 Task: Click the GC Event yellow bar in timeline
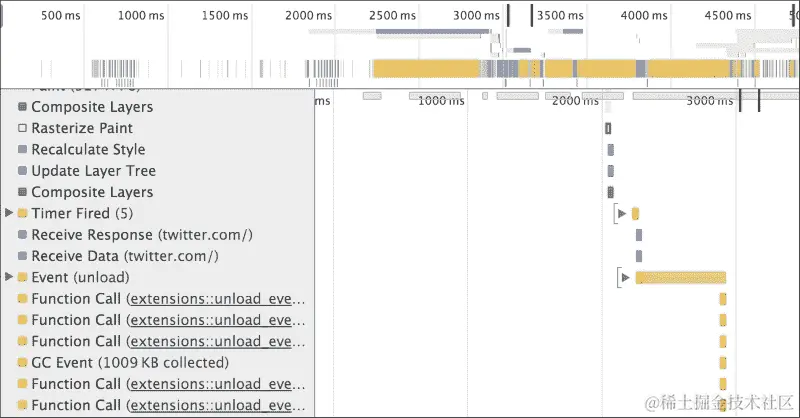pos(723,363)
